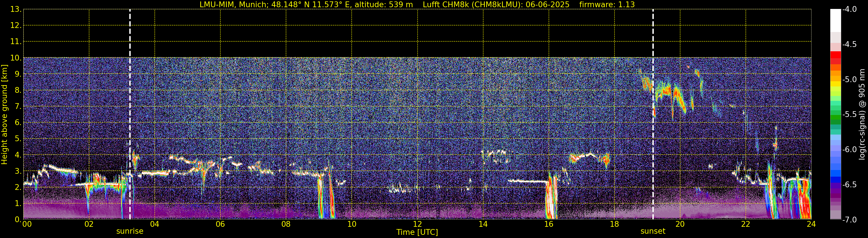868x238 pixels.
Task: Click the white dashed sunset marker line
Action: point(653,114)
